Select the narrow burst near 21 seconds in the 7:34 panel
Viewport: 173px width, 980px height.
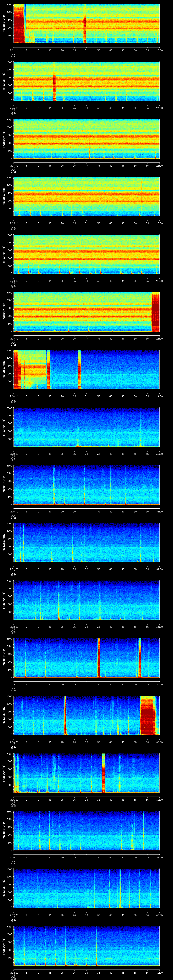coord(65,715)
